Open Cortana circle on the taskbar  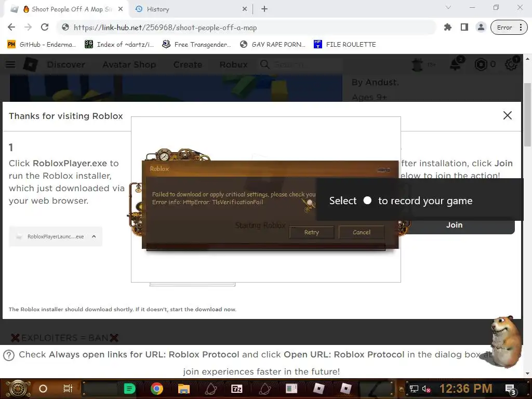click(43, 389)
